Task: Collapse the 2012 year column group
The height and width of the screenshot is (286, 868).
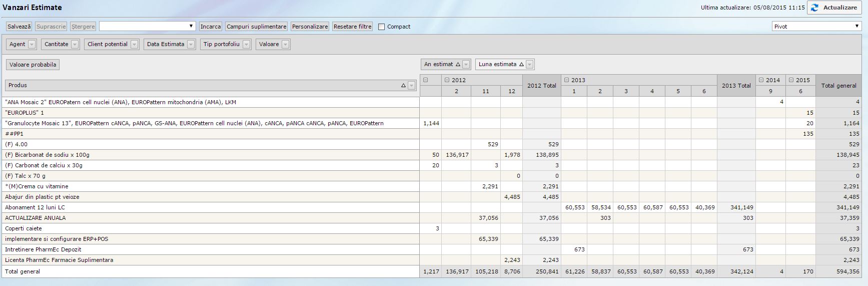Action: [446, 80]
